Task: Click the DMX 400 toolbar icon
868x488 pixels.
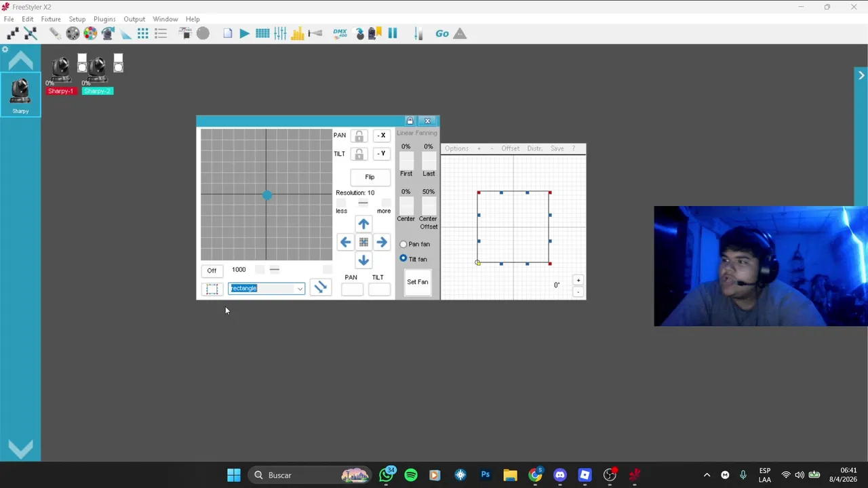Action: coord(340,33)
